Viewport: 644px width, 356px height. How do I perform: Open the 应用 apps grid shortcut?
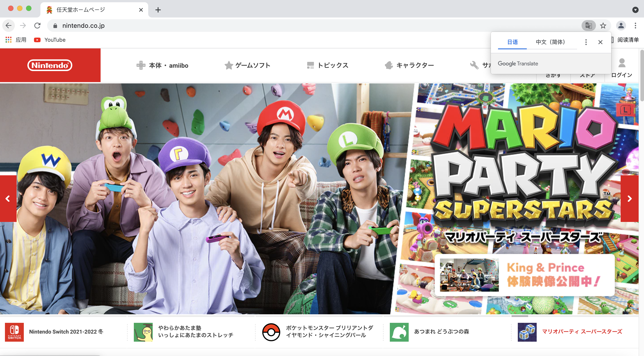(9, 40)
